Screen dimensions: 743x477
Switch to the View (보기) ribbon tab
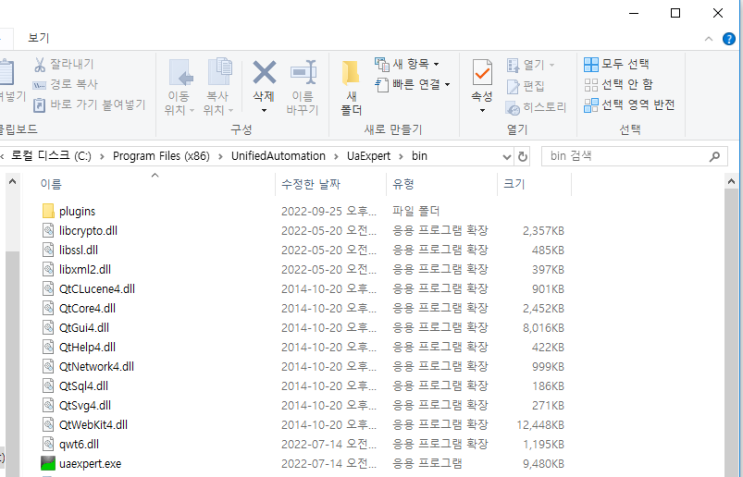[38, 38]
